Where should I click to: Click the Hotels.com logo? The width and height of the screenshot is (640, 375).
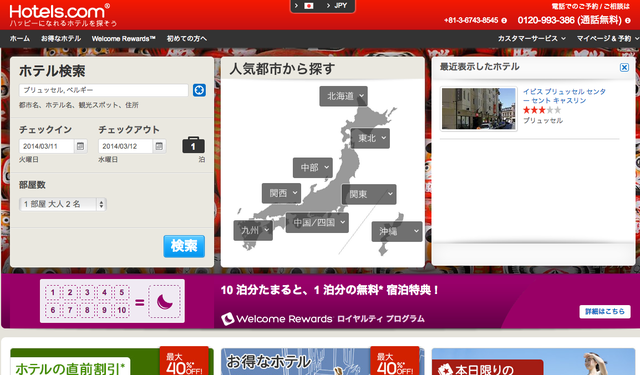click(x=60, y=11)
